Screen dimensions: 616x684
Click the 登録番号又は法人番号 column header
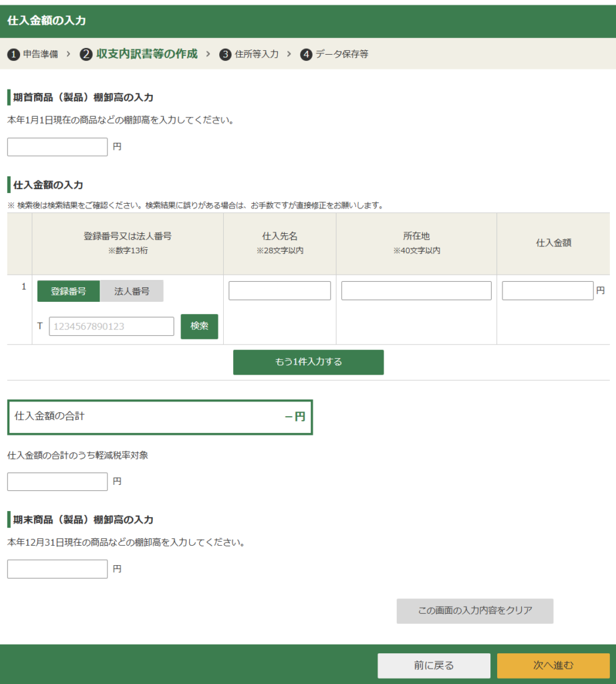click(128, 242)
